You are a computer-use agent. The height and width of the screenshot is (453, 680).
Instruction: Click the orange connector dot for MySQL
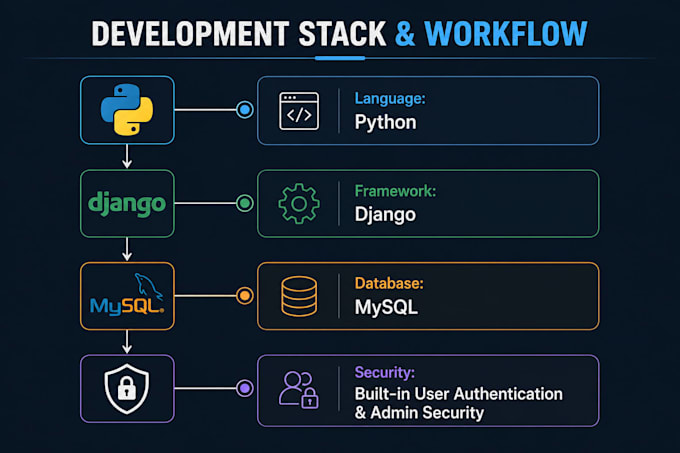245,296
